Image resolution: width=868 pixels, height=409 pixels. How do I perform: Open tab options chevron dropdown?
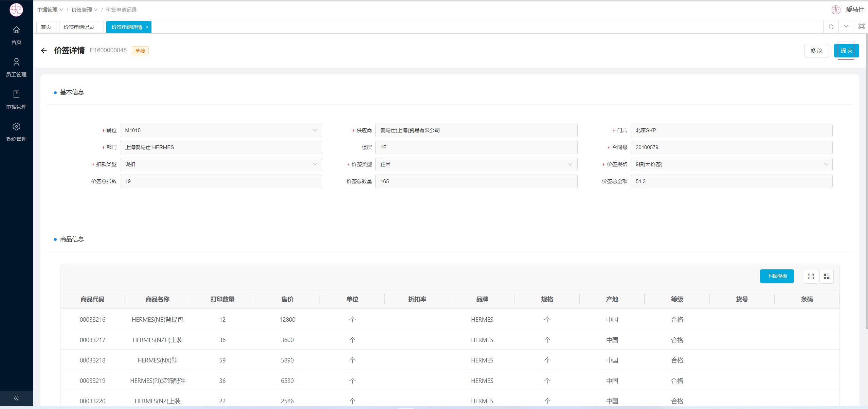[x=846, y=26]
